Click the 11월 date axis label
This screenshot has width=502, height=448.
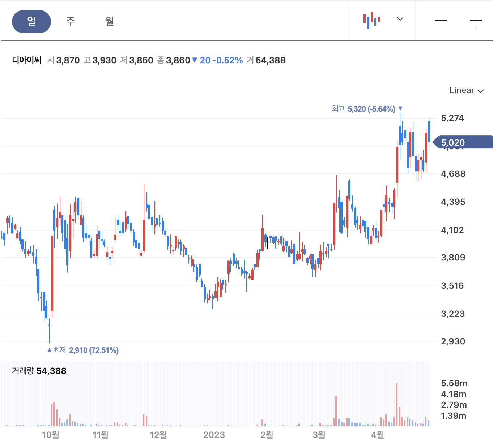click(x=101, y=435)
